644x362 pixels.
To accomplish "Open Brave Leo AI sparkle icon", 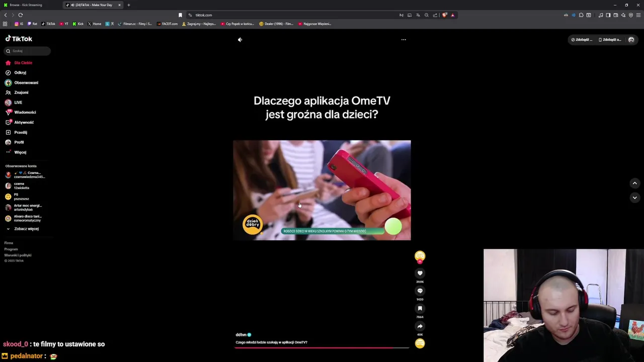I will [623, 15].
